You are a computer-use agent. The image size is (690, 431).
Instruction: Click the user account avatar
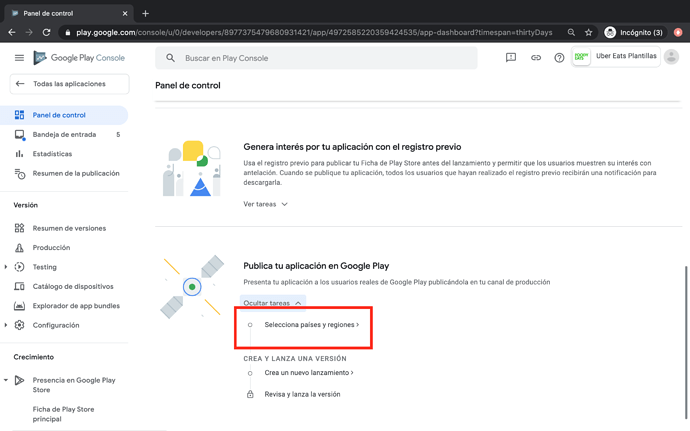(x=671, y=57)
